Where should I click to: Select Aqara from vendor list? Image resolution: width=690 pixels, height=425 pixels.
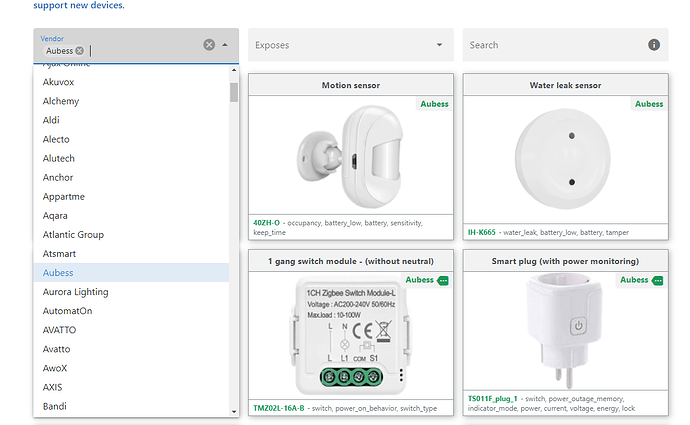coord(57,216)
